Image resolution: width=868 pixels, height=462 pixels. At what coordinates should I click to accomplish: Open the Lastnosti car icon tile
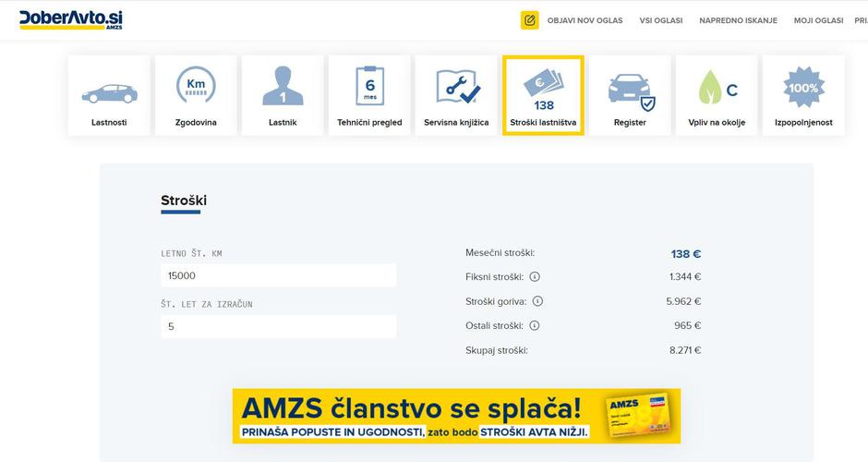coord(109,95)
